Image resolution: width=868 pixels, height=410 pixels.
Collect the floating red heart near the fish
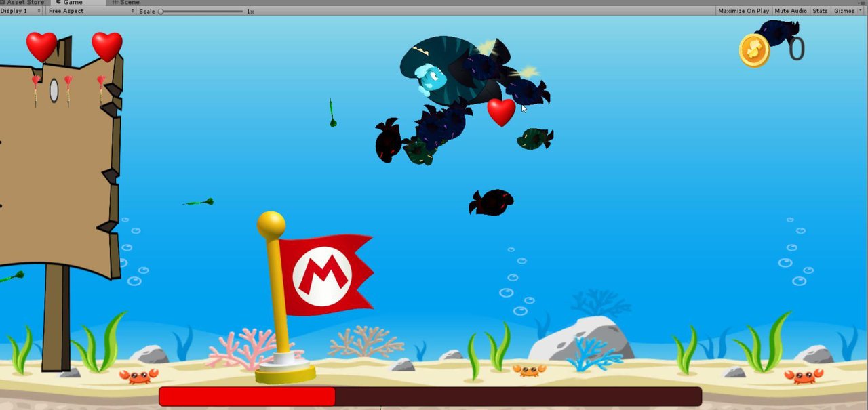(501, 112)
